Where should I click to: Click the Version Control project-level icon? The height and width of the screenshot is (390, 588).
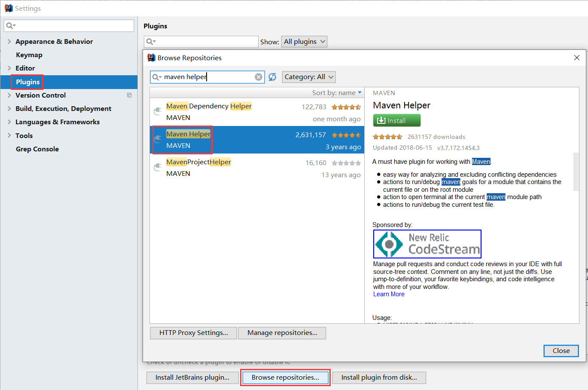[x=129, y=95]
